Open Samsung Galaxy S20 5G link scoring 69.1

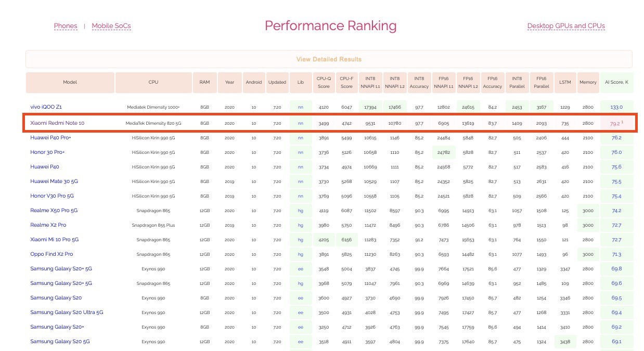(60, 342)
